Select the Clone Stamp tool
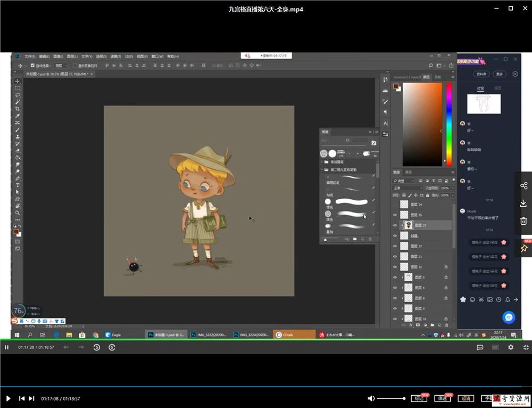532x408 pixels. [18, 137]
